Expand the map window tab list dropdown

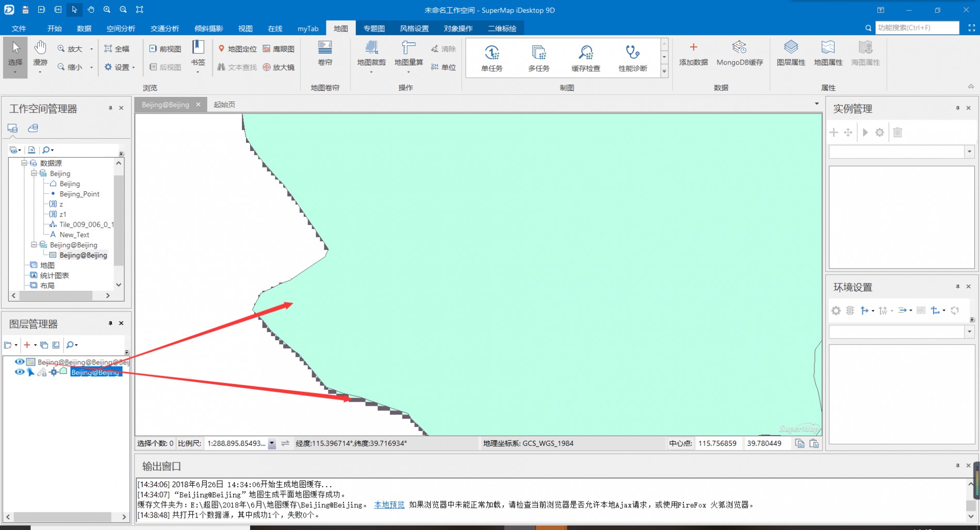[816, 104]
